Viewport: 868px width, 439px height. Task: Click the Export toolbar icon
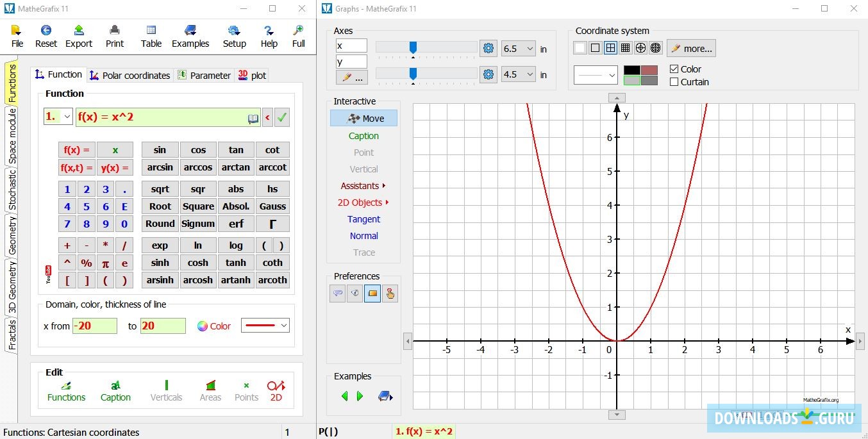pyautogui.click(x=79, y=36)
